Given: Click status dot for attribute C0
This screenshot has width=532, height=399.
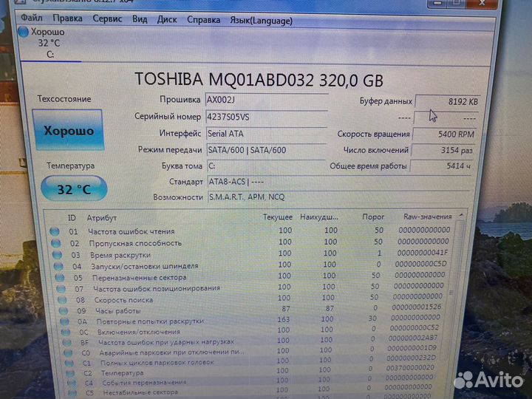Looking at the screenshot, I should tap(68, 353).
